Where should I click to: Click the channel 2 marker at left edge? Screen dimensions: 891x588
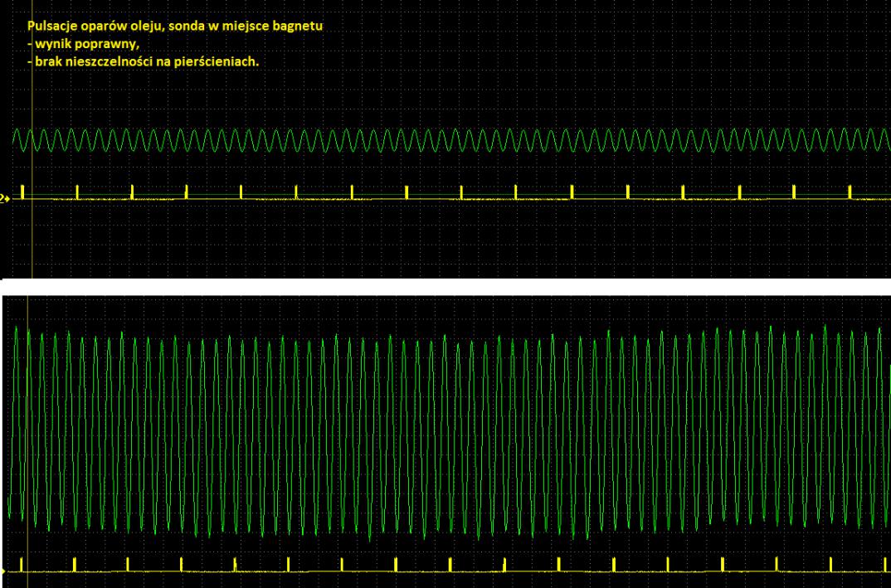pos(4,199)
